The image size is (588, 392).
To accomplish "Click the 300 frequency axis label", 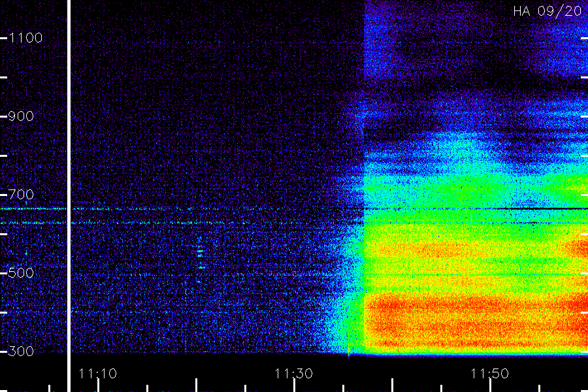I will tap(21, 351).
